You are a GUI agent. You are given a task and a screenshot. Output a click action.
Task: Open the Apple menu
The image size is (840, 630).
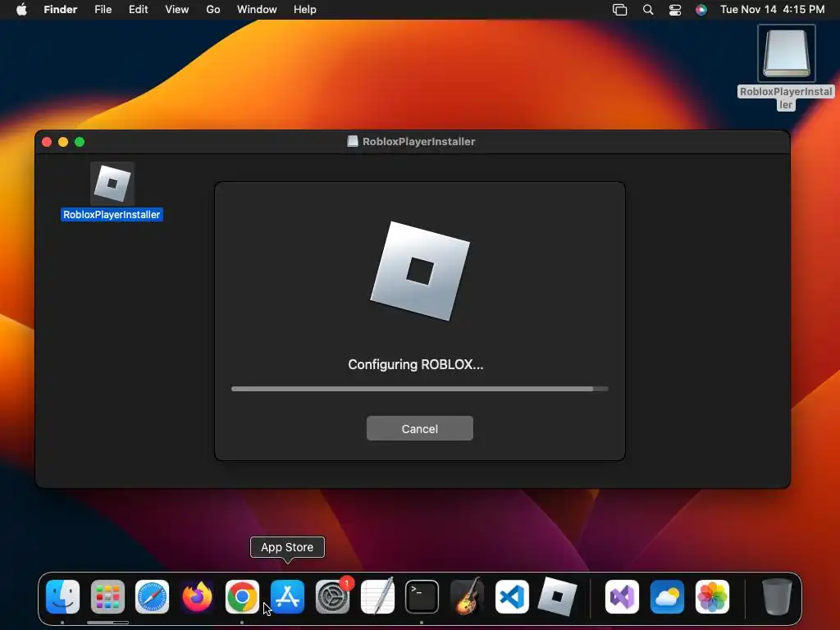[21, 10]
